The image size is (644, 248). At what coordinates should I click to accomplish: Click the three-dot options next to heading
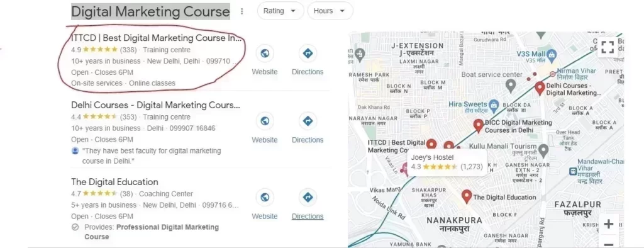coord(242,11)
